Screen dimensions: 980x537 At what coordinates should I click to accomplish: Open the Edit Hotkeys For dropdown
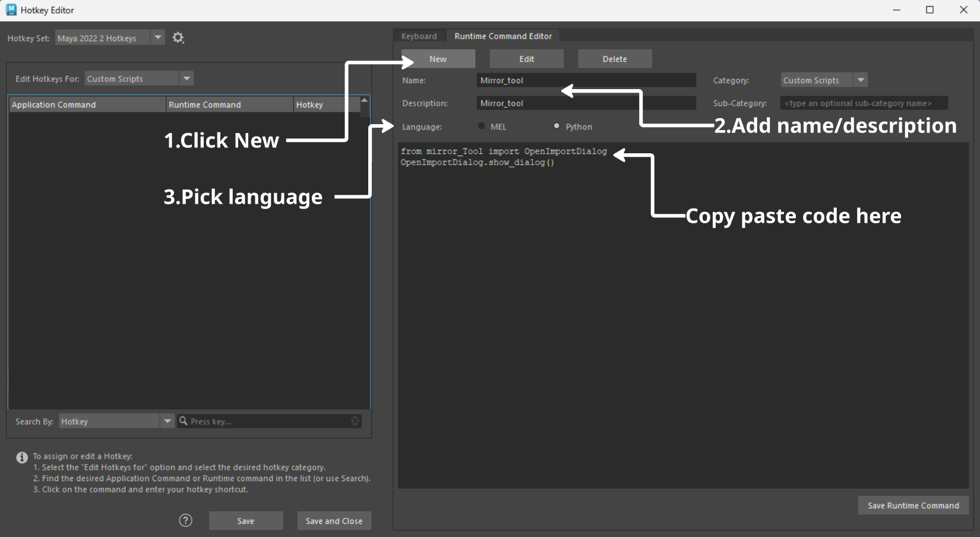point(186,78)
